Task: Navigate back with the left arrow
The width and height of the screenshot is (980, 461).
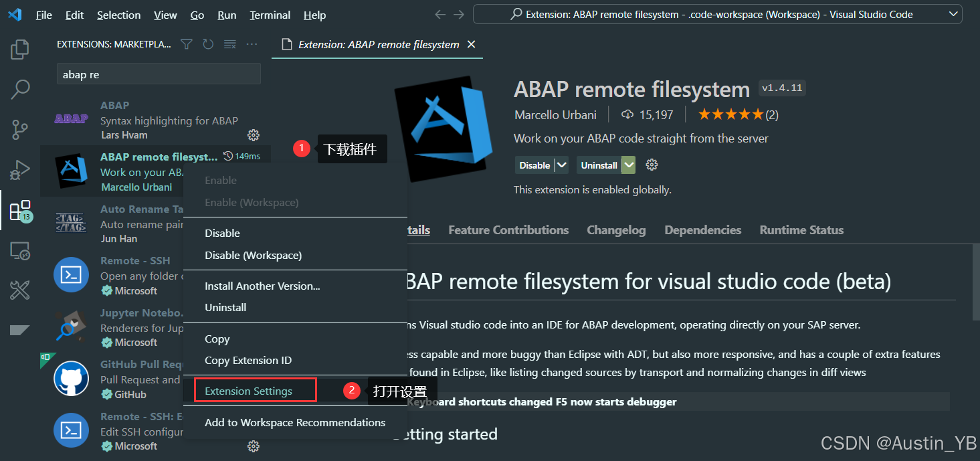Action: (x=439, y=15)
